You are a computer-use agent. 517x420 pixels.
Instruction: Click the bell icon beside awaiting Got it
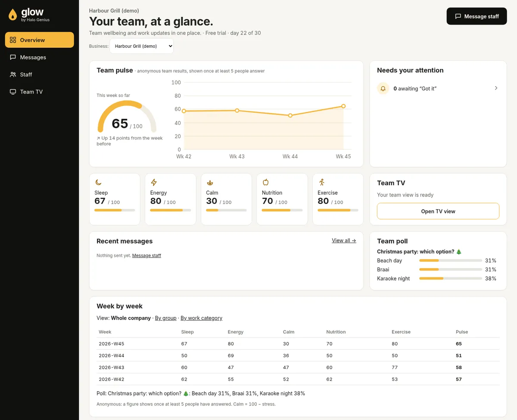click(x=383, y=88)
